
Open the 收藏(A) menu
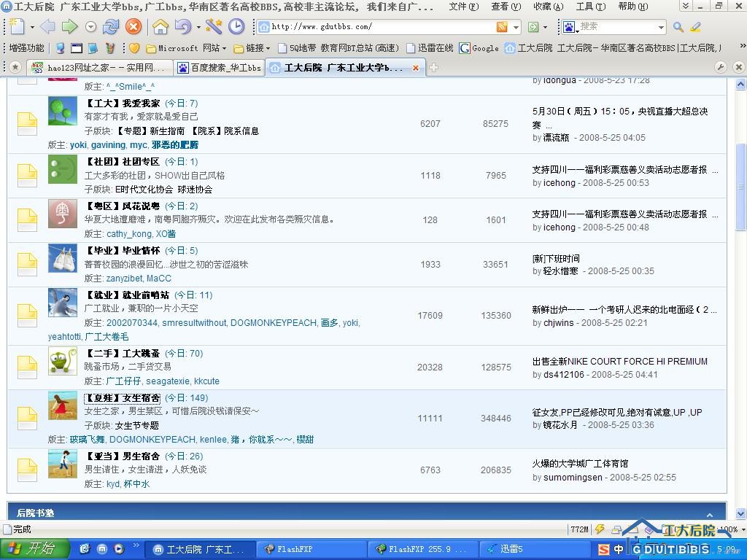(x=548, y=7)
